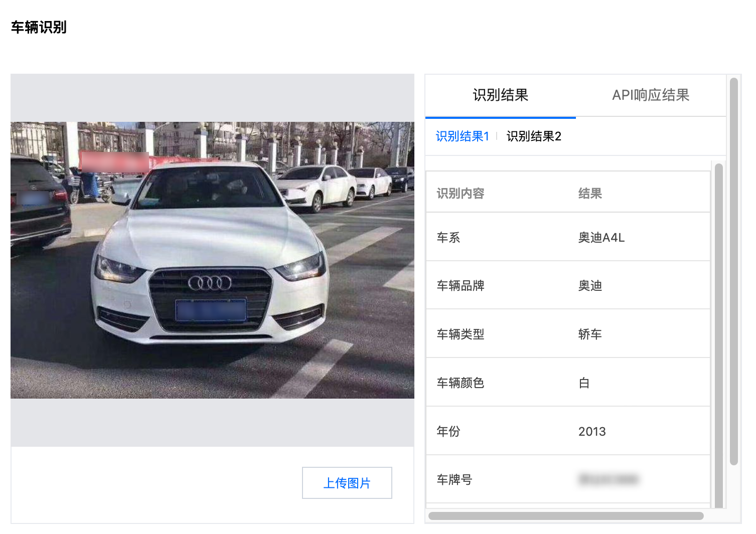The height and width of the screenshot is (534, 756).
Task: Open the API响应结果 tab
Action: pos(651,95)
